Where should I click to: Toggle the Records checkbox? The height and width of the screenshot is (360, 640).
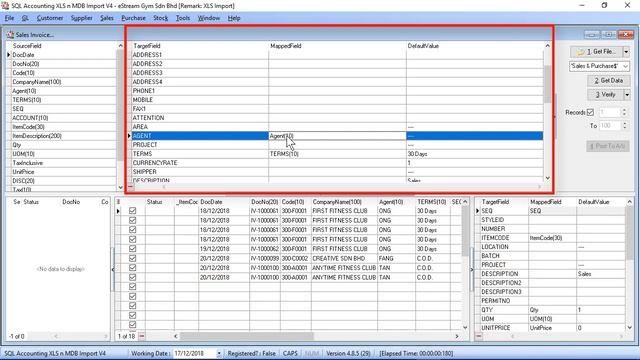click(x=590, y=112)
